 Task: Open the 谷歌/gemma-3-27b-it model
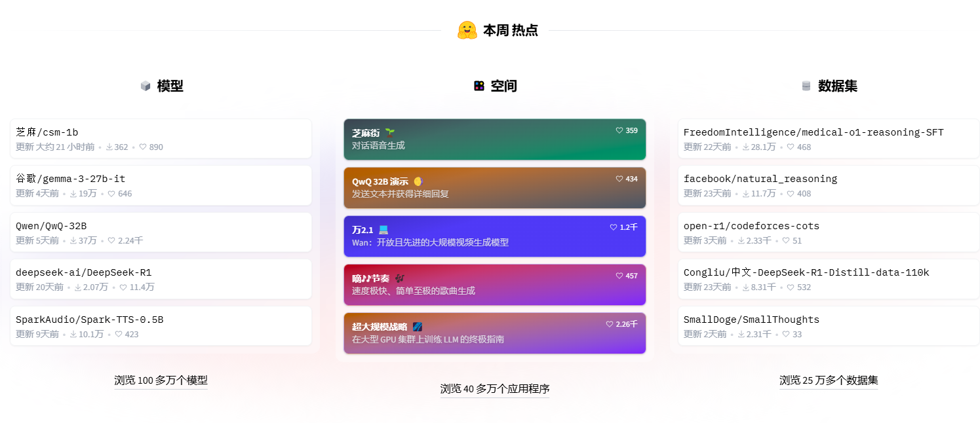(161, 185)
